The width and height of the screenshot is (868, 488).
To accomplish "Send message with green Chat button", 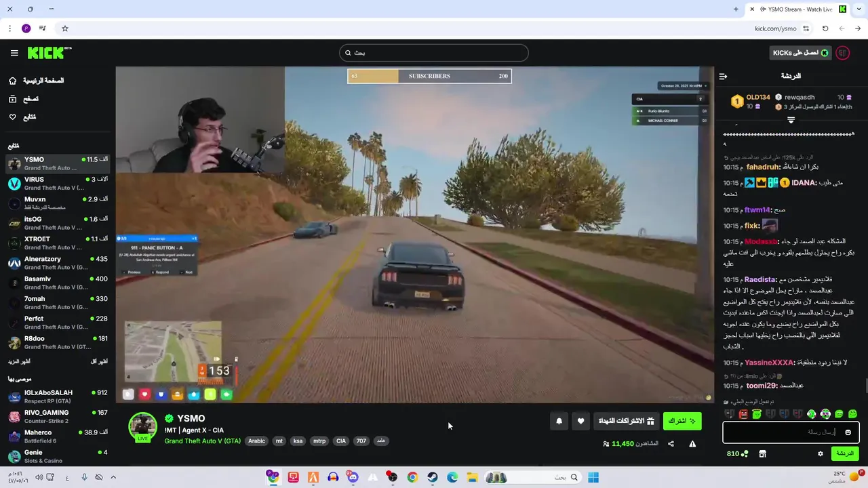I will tap(845, 453).
